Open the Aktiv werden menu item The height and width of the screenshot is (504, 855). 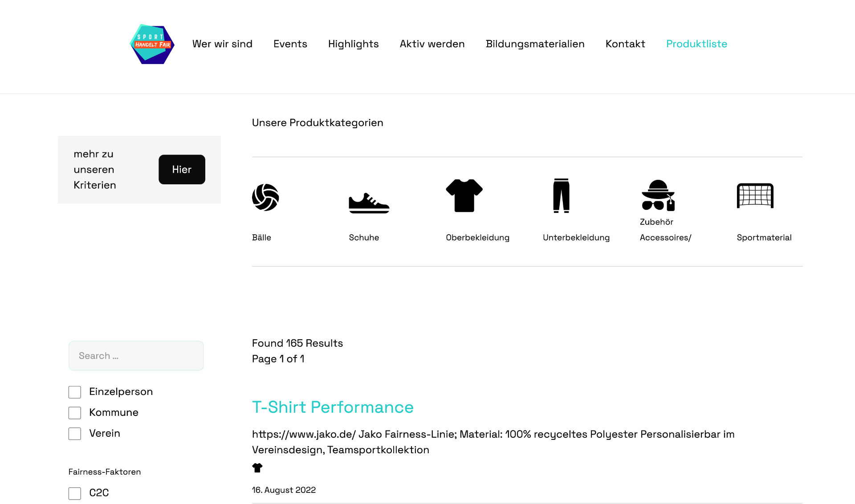432,44
